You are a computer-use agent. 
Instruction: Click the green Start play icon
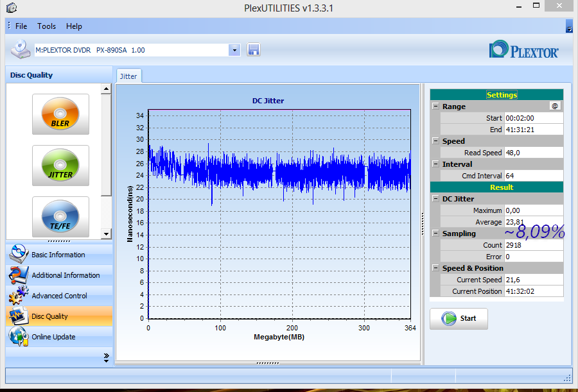(x=449, y=318)
